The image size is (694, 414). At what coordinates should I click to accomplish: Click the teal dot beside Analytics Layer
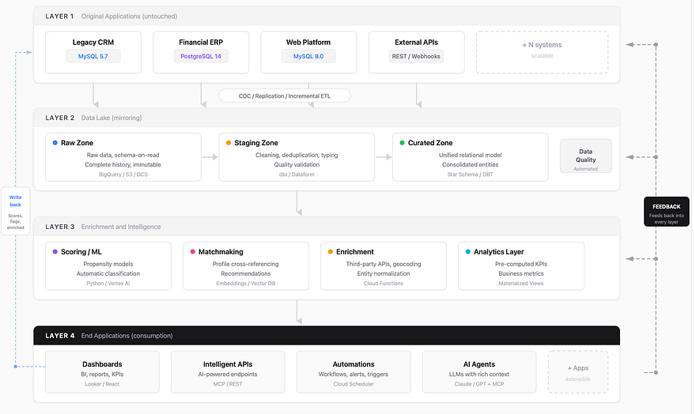(467, 252)
